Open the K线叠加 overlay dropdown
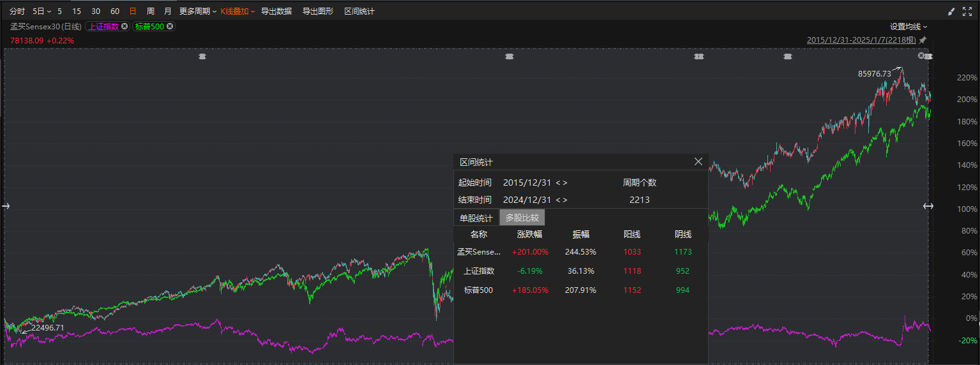Image resolution: width=980 pixels, height=365 pixels. 237,11
